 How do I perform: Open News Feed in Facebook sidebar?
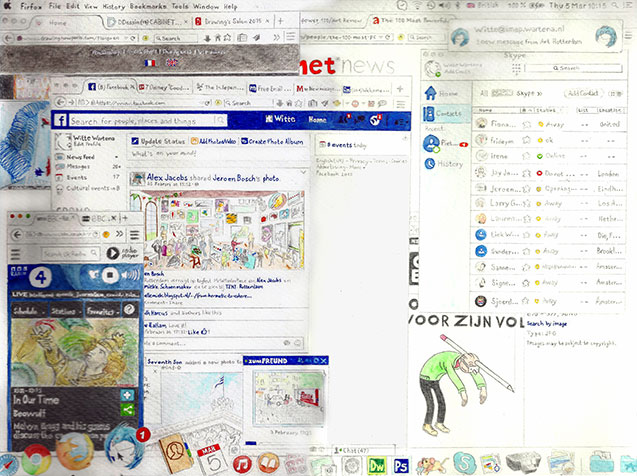[76, 156]
